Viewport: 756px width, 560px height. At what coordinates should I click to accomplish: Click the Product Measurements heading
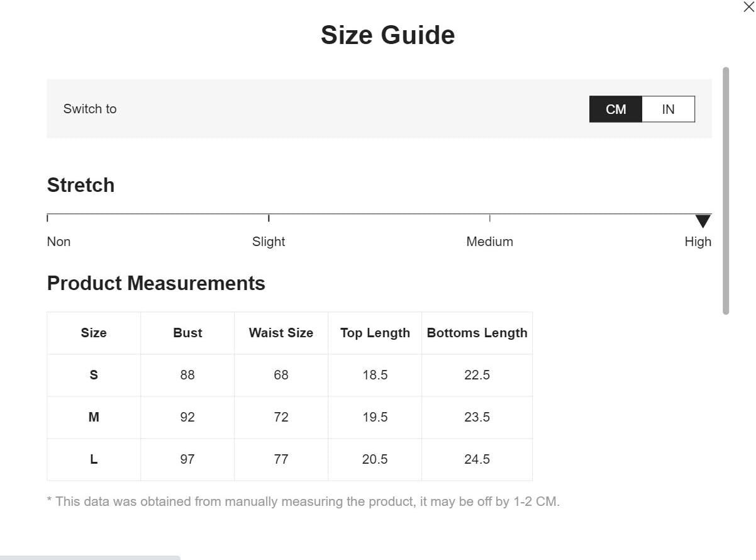[x=156, y=283]
